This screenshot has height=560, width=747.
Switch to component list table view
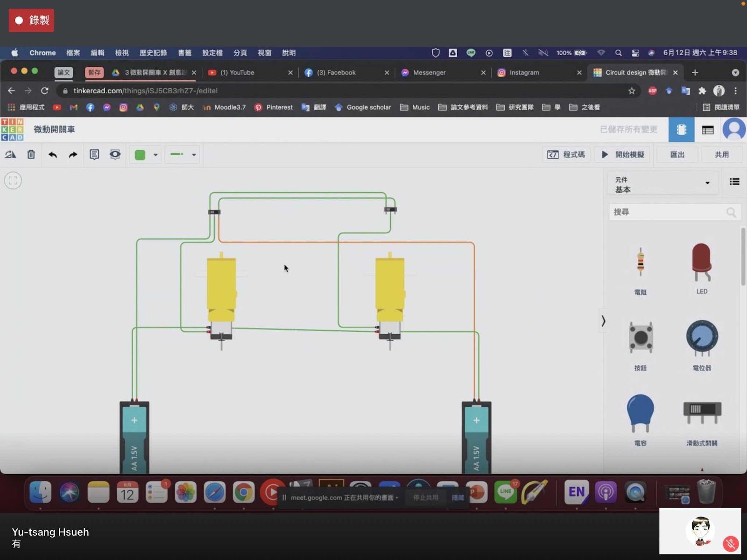pos(708,130)
